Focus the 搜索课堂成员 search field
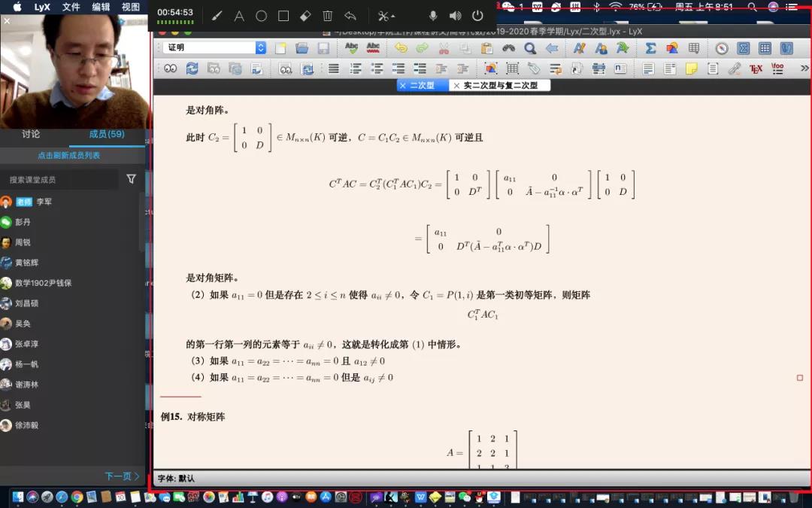Image resolution: width=812 pixels, height=508 pixels. [59, 180]
